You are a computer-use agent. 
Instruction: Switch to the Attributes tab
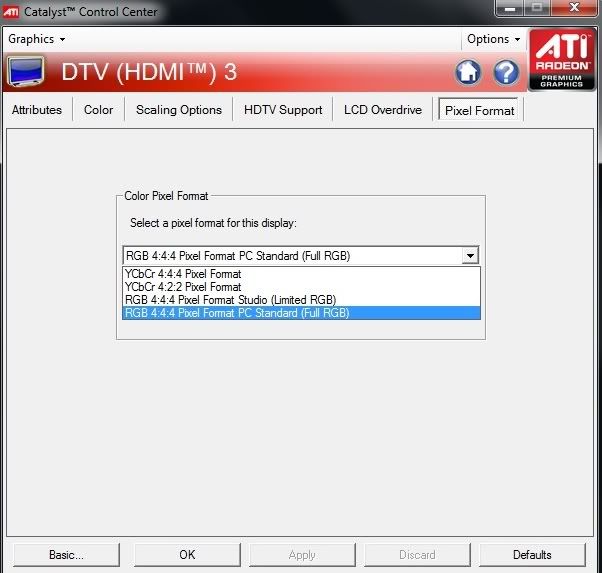coord(37,110)
